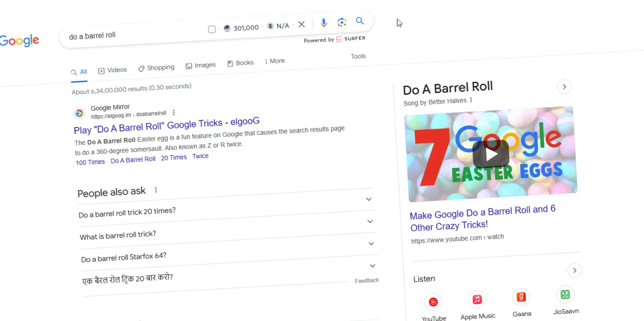Open People also ask options dots
644x321 pixels.
coord(156,190)
